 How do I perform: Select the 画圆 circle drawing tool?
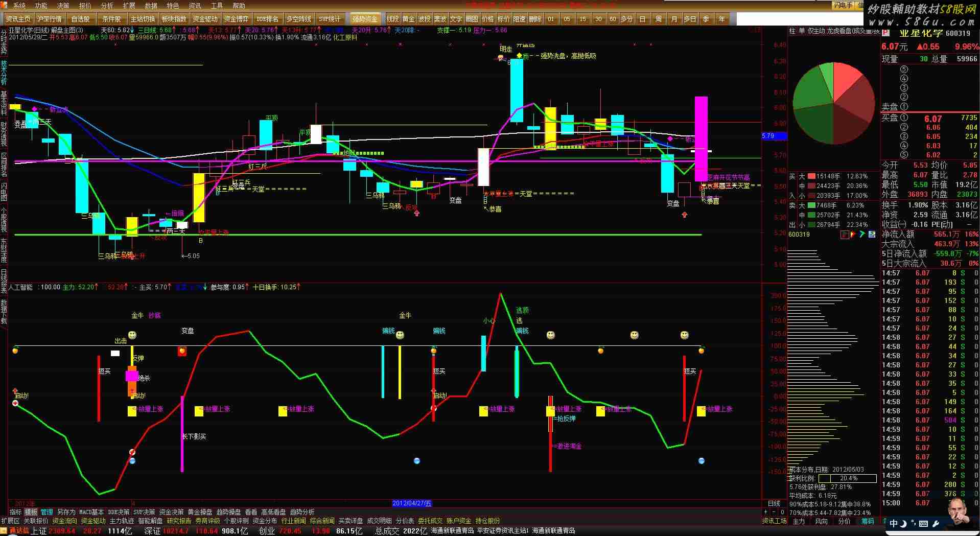tap(472, 19)
